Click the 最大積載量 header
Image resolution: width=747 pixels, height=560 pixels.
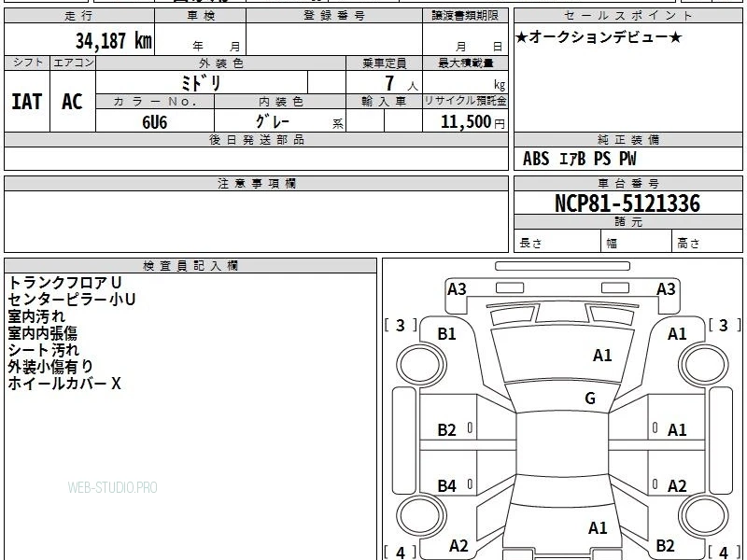click(465, 63)
